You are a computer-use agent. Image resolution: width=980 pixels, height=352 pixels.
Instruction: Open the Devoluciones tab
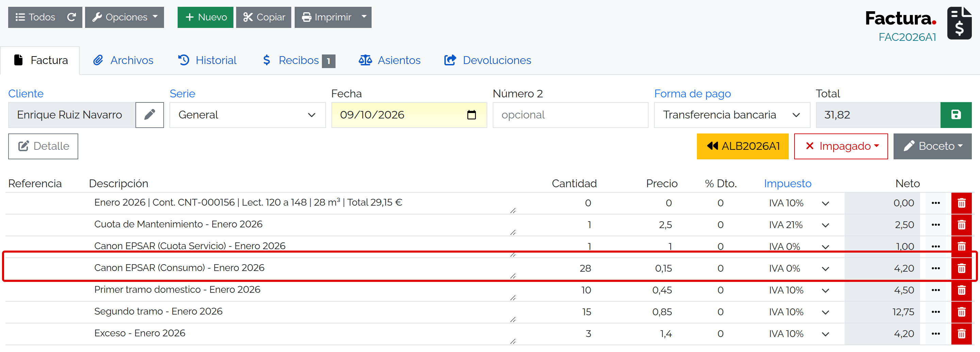click(x=487, y=60)
